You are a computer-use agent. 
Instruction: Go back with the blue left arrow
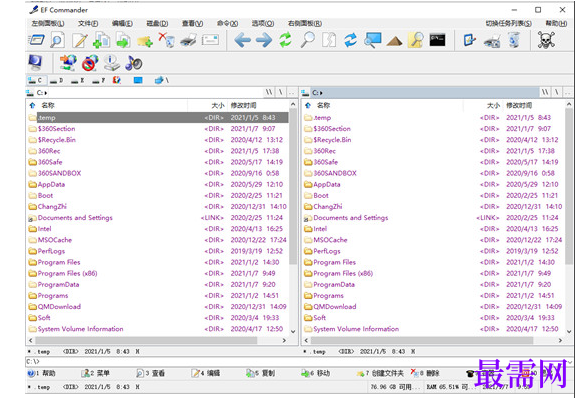click(242, 40)
